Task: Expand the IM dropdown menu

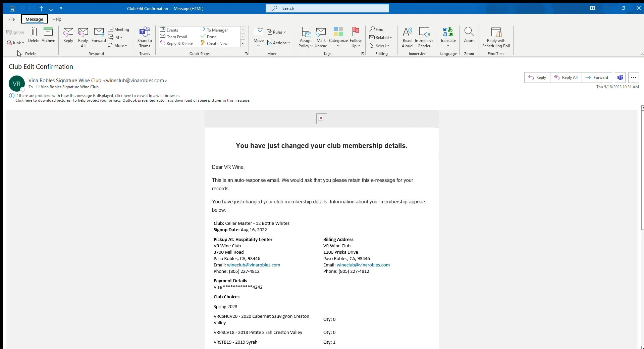Action: click(115, 37)
